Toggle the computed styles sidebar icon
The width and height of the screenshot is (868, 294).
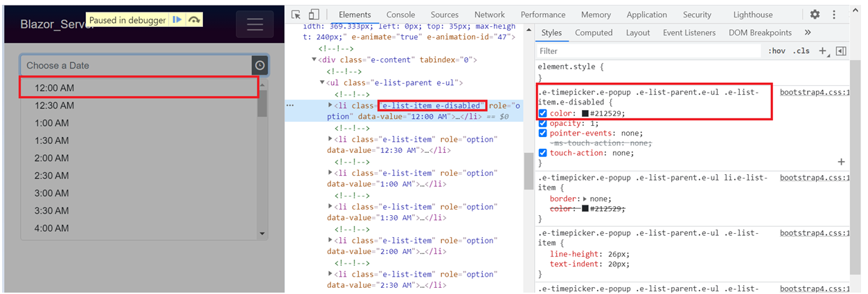click(x=841, y=51)
